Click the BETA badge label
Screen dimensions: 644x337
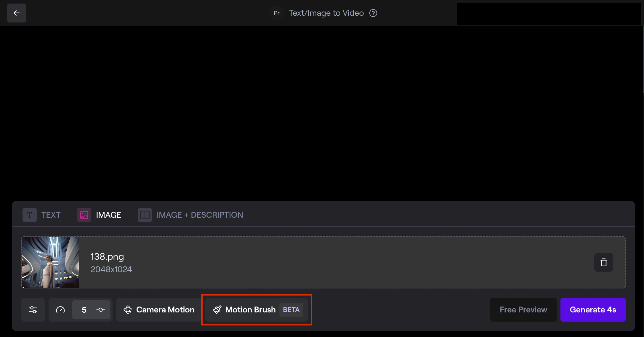click(291, 310)
